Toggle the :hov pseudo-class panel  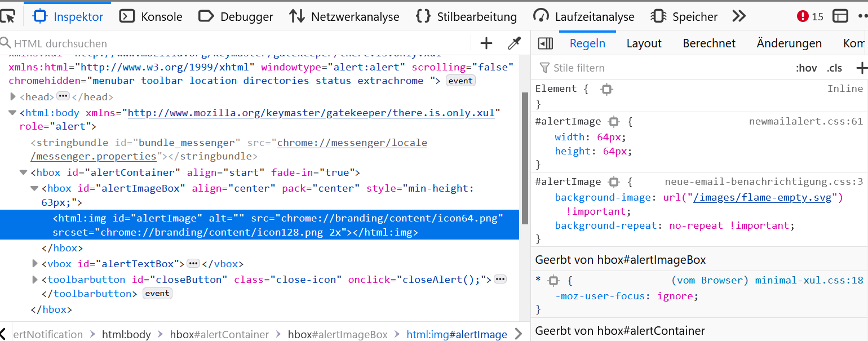click(x=806, y=68)
